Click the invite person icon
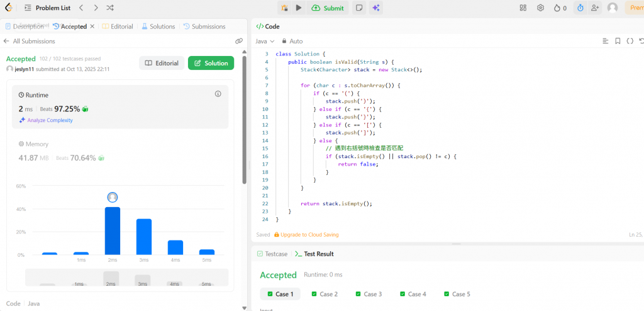This screenshot has height=311, width=644. point(594,8)
